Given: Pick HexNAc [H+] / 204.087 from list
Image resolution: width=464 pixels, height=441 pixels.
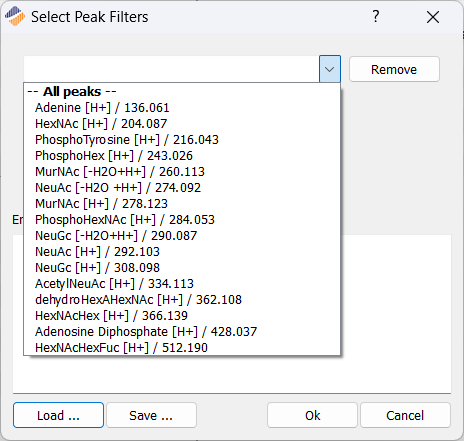Looking at the screenshot, I should click(x=182, y=124).
